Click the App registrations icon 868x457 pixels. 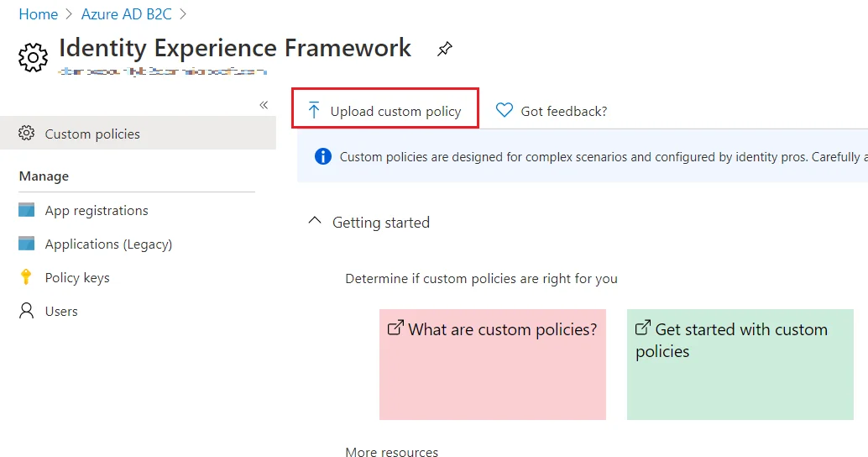point(27,210)
